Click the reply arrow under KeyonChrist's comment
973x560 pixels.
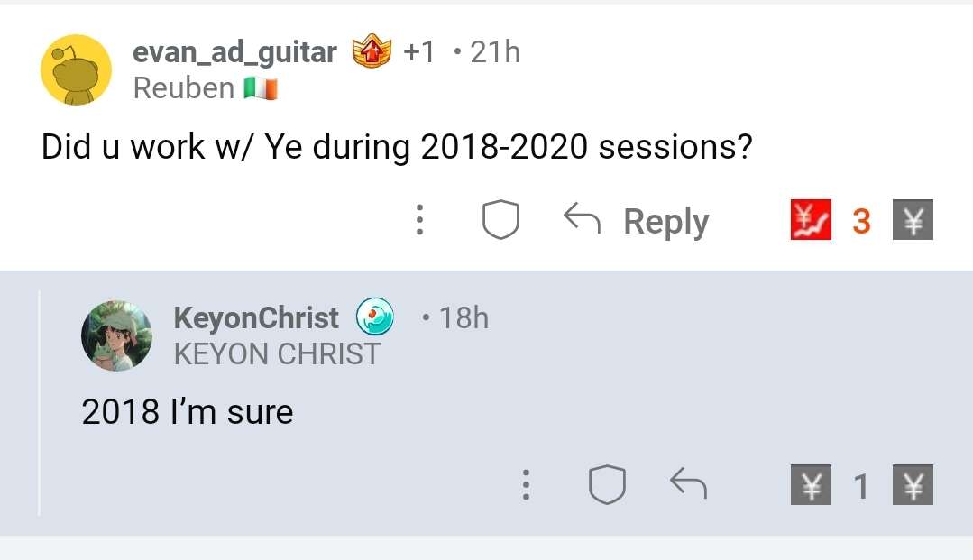click(x=688, y=487)
